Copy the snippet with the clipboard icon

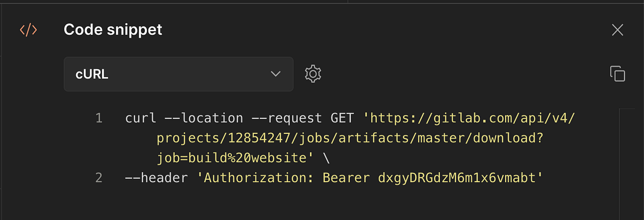click(617, 74)
